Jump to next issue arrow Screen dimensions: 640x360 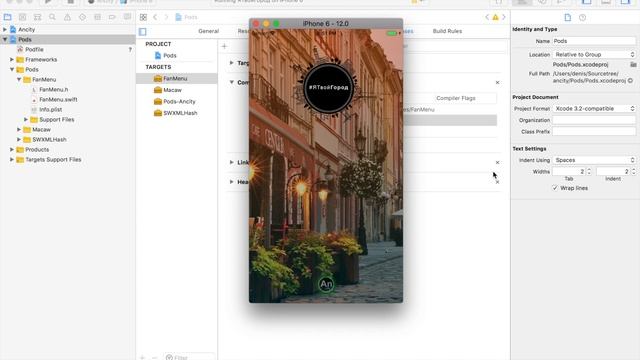(x=504, y=17)
